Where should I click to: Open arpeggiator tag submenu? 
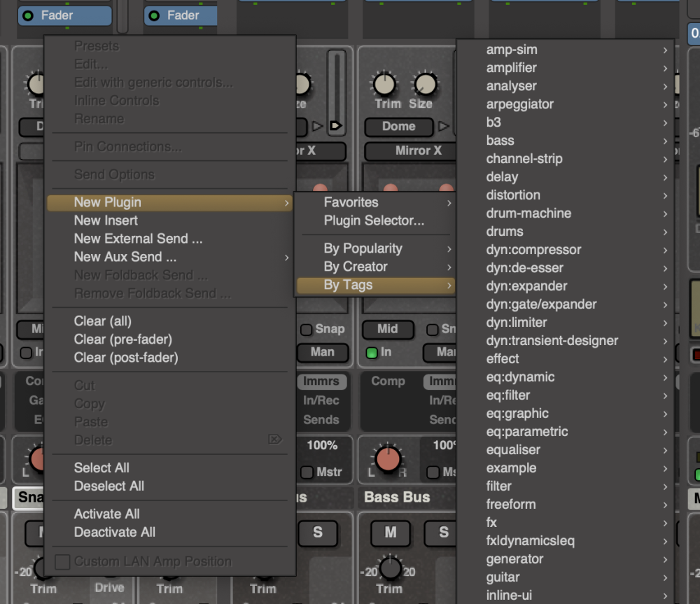[565, 104]
